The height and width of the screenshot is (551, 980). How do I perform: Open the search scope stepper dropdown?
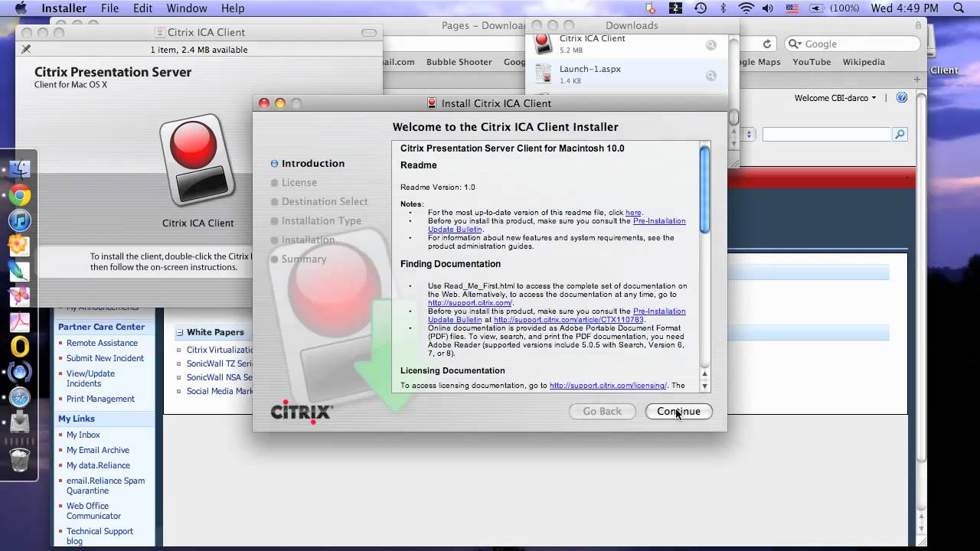[x=750, y=134]
